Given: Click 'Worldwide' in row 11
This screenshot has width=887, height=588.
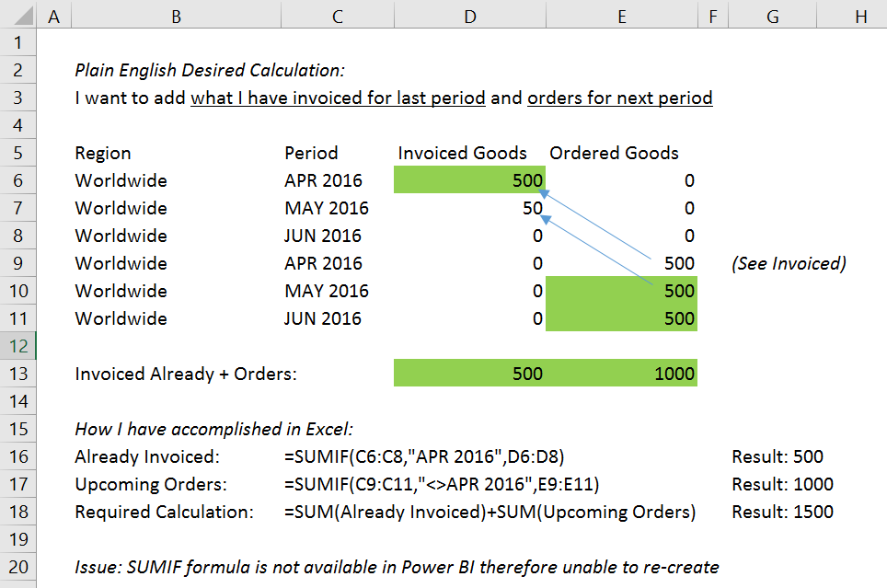Looking at the screenshot, I should [x=121, y=318].
